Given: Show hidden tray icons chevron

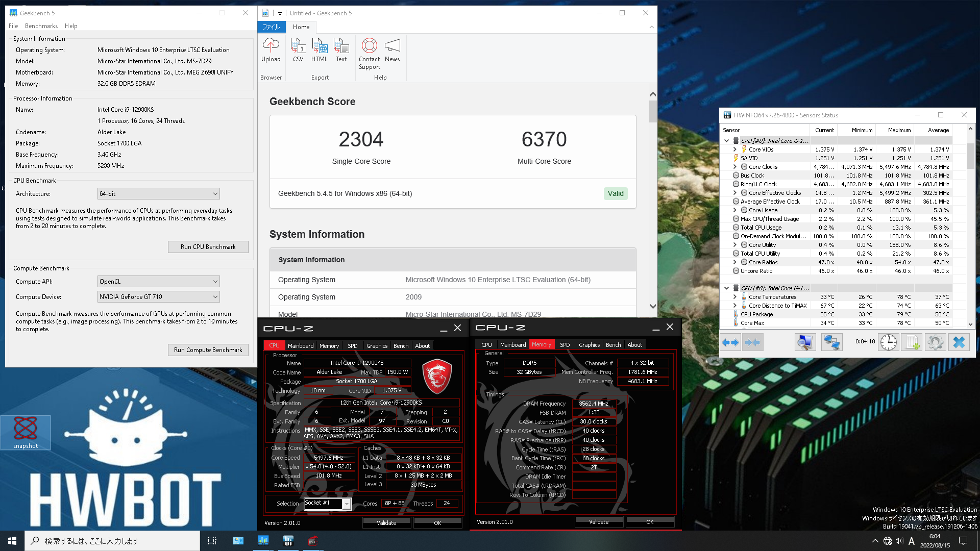Looking at the screenshot, I should (875, 541).
